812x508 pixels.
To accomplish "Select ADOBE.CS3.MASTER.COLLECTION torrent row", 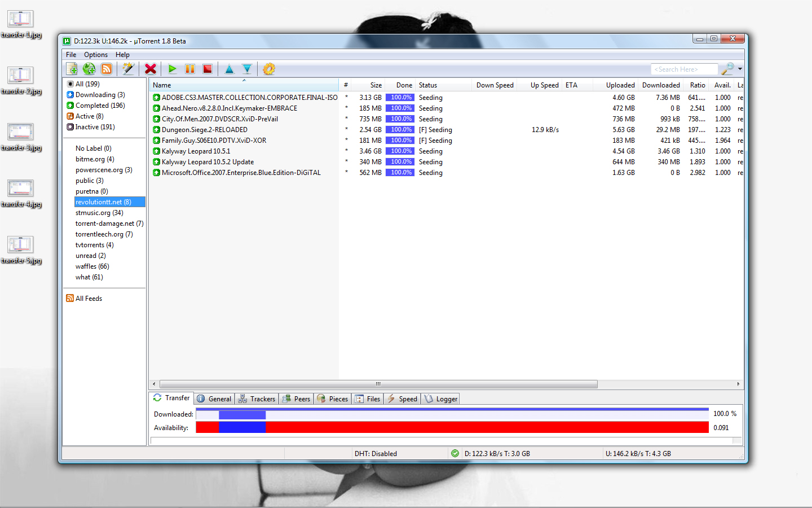I will pyautogui.click(x=447, y=98).
